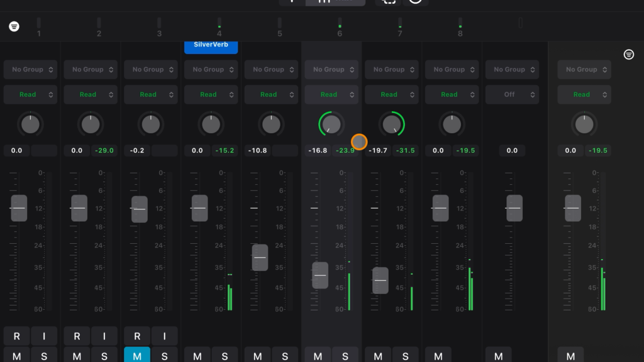Viewport: 644px width, 362px height.
Task: Mute channel 4
Action: 197,356
